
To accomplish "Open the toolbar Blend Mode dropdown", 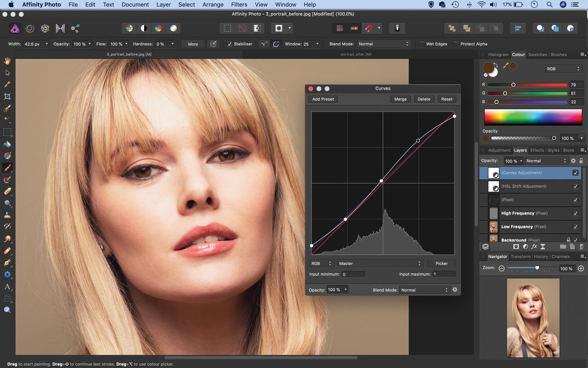I will coord(383,44).
